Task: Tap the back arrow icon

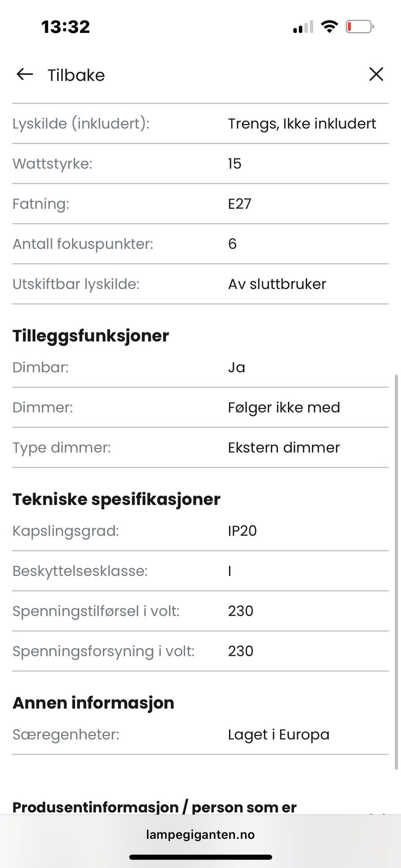Action: pyautogui.click(x=24, y=75)
